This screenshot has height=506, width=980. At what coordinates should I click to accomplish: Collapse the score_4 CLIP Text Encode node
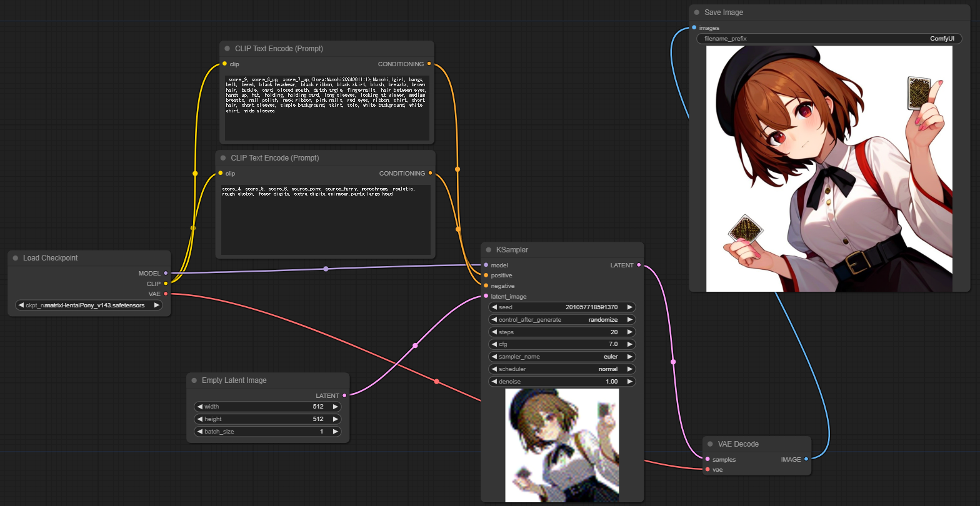(222, 158)
